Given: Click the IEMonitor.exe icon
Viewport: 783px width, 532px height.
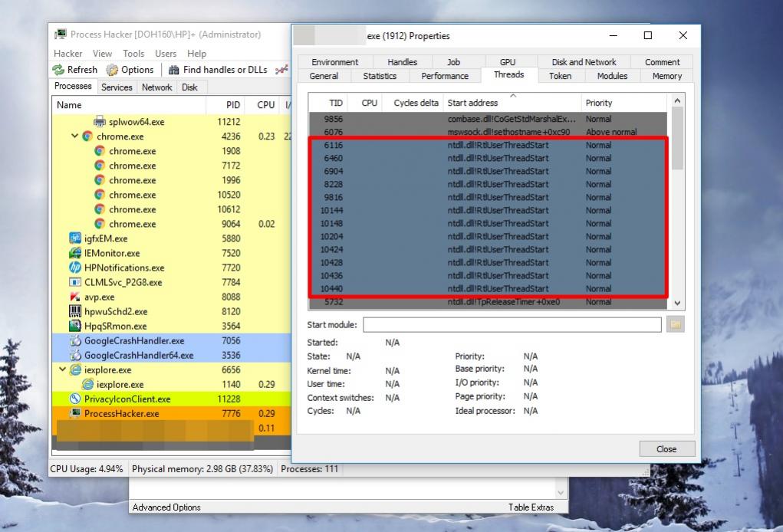Looking at the screenshot, I should click(x=75, y=252).
